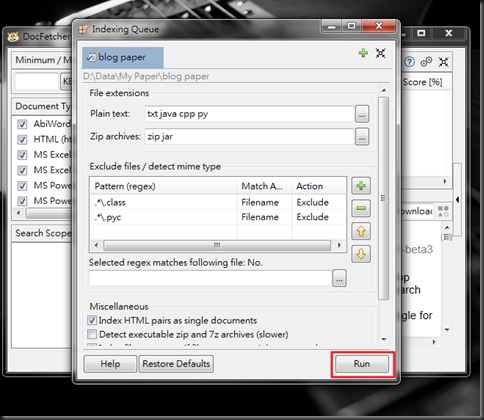
Task: Click Indexing Queue title bar icon
Action: 83,29
